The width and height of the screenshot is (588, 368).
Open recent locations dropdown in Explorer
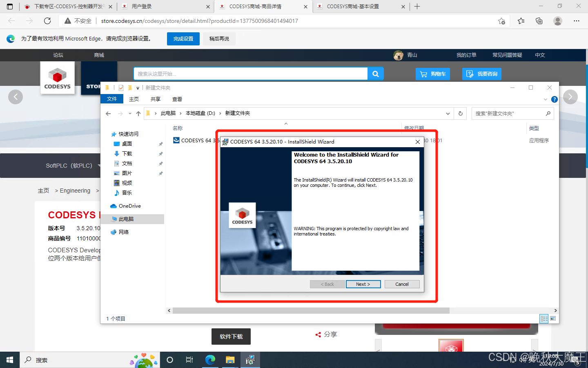pyautogui.click(x=130, y=113)
